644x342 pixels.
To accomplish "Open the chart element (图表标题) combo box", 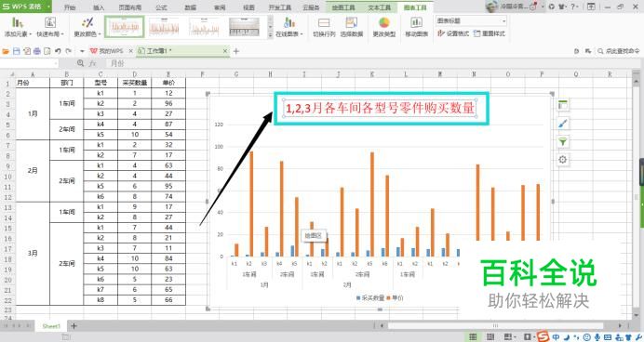I will (x=471, y=20).
